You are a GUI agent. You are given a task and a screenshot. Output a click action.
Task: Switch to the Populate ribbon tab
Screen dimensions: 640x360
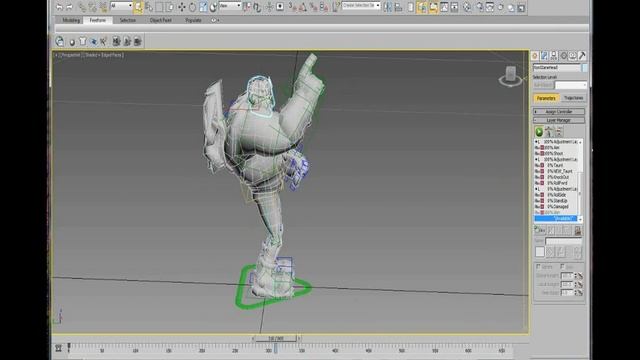point(193,20)
